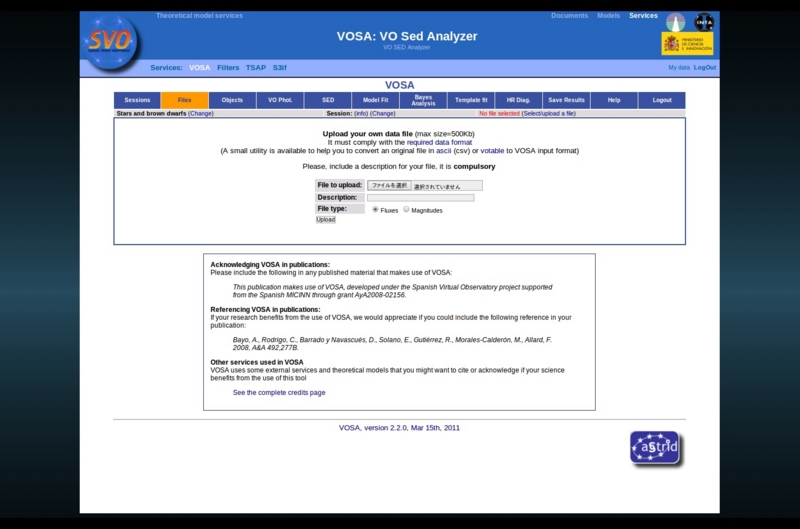800x529 pixels.
Task: Open the Files tab
Action: [185, 100]
